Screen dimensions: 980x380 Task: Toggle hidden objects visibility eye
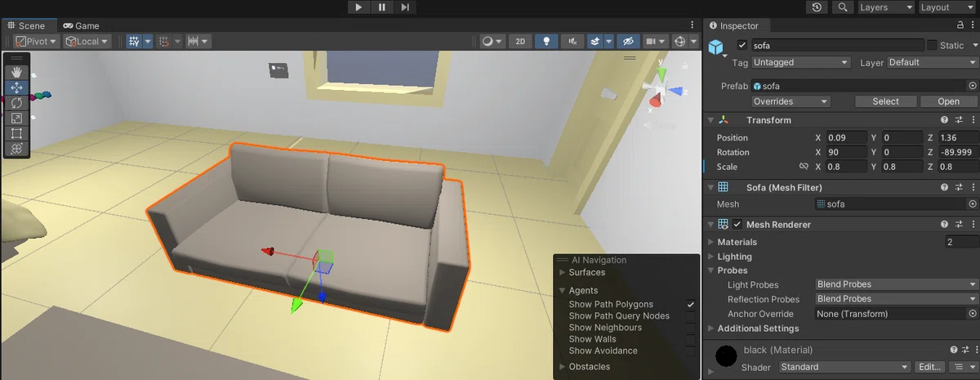point(627,41)
